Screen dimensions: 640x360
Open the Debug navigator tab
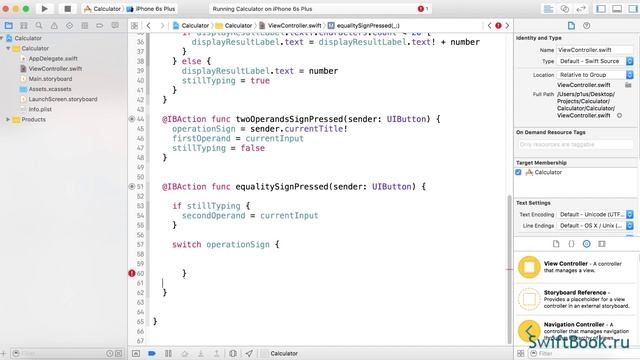click(x=84, y=26)
